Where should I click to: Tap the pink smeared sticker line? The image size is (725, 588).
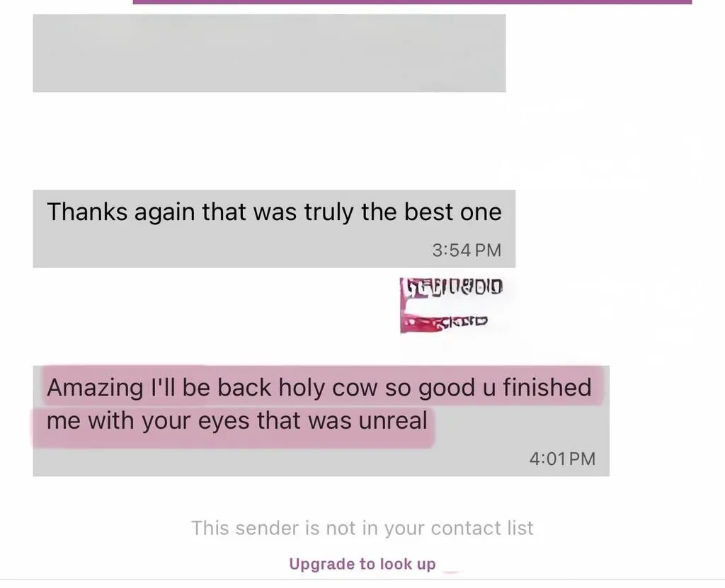click(444, 322)
